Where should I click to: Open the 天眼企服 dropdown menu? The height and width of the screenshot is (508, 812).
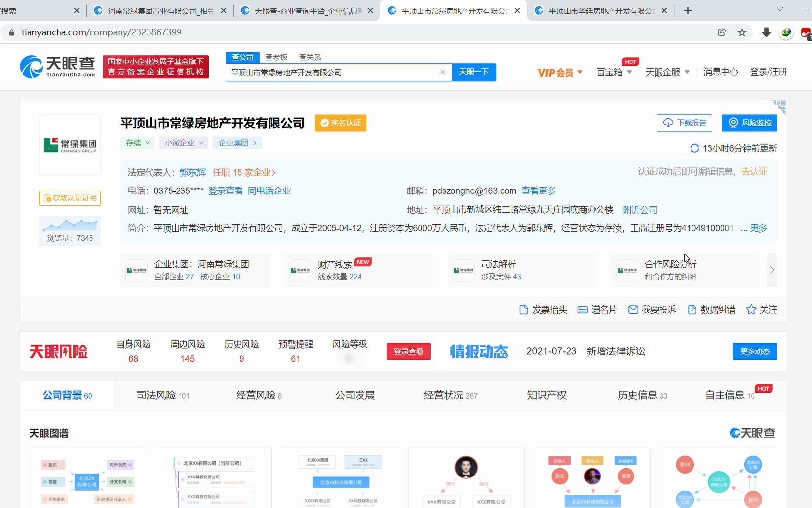pyautogui.click(x=667, y=72)
